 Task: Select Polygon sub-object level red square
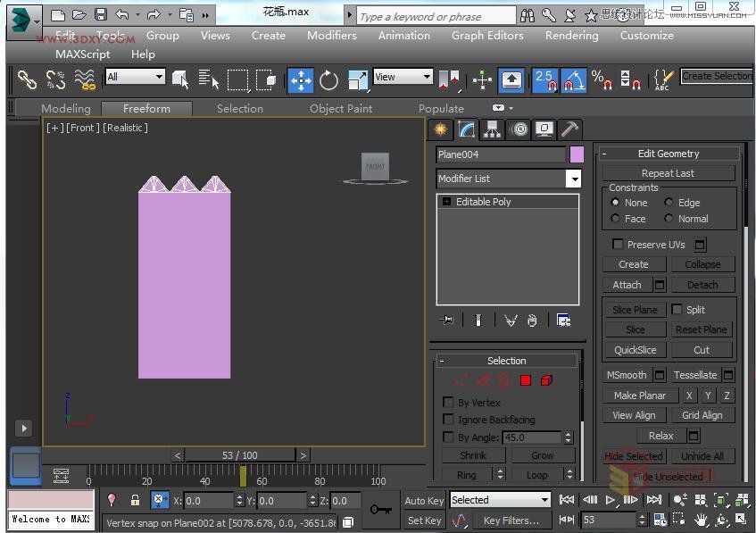(x=526, y=381)
